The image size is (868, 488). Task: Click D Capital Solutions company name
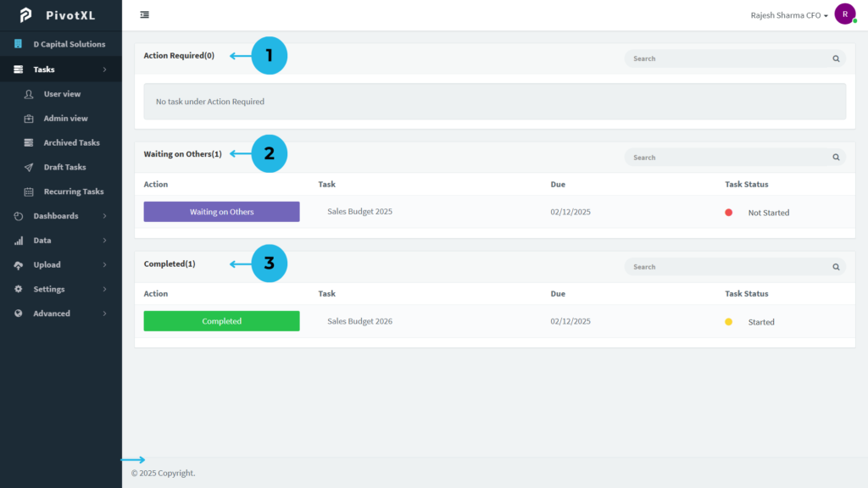click(70, 44)
